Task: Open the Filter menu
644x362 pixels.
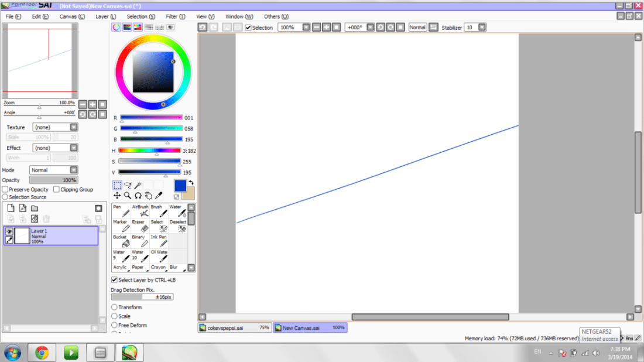Action: pyautogui.click(x=176, y=16)
